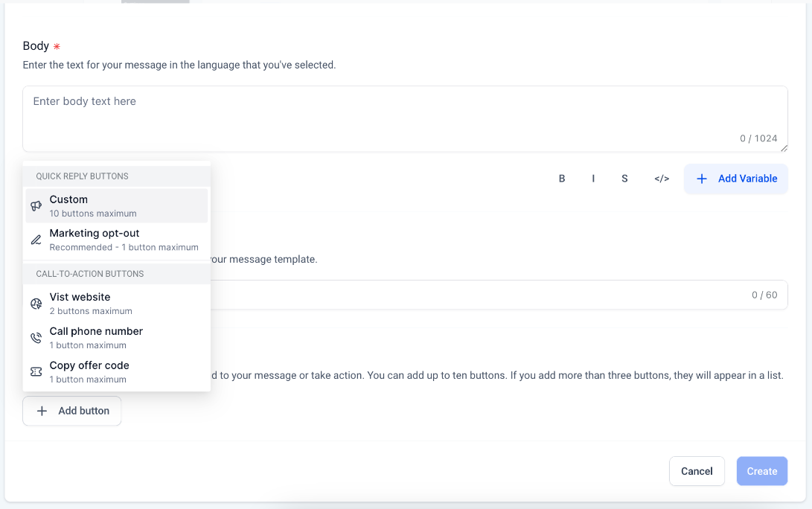Click the ticket icon for Copy offer code

point(36,372)
